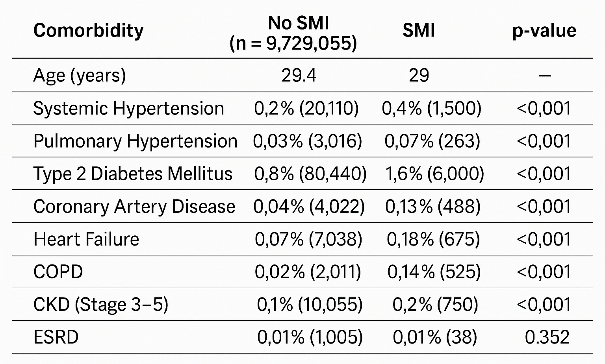This screenshot has height=364, width=605.
Task: Click the Age (years) row label
Action: pyautogui.click(x=80, y=75)
